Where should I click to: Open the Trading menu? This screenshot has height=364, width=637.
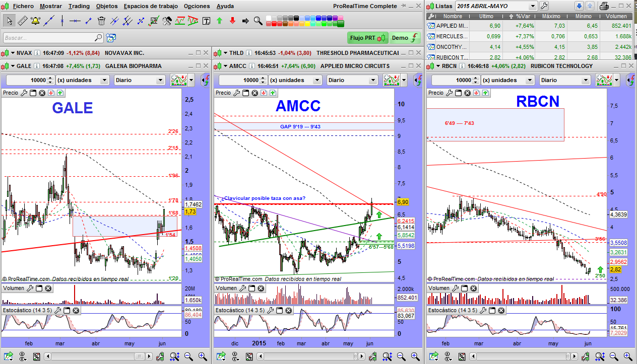(79, 6)
